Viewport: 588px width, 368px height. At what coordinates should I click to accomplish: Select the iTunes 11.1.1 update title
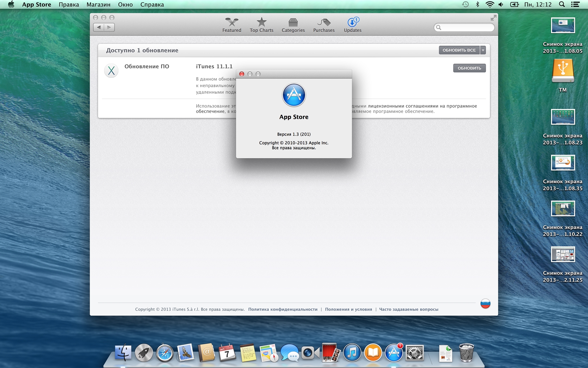214,66
